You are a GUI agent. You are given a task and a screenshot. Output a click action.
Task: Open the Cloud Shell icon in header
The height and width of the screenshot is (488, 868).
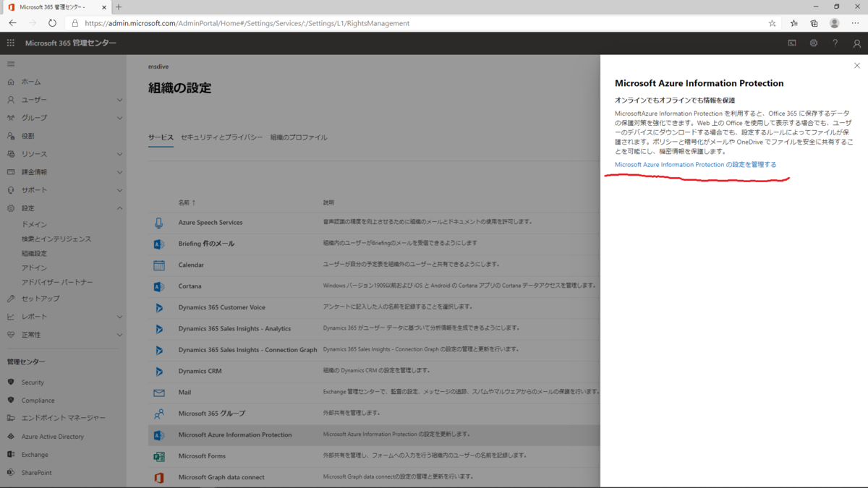tap(792, 43)
